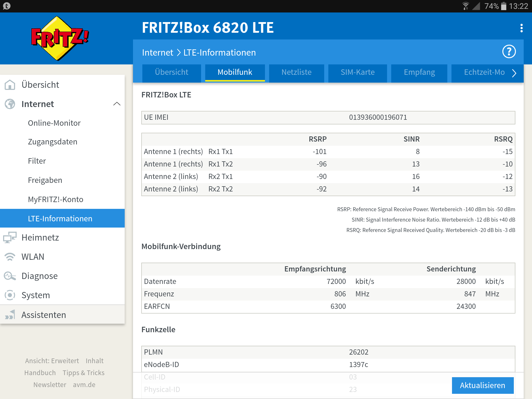Click the Internet breadcrumb link

157,52
